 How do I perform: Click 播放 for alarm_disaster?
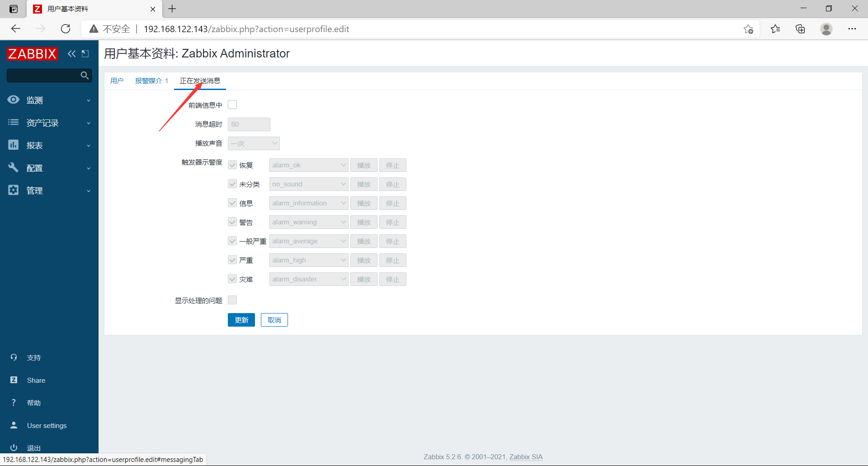364,279
